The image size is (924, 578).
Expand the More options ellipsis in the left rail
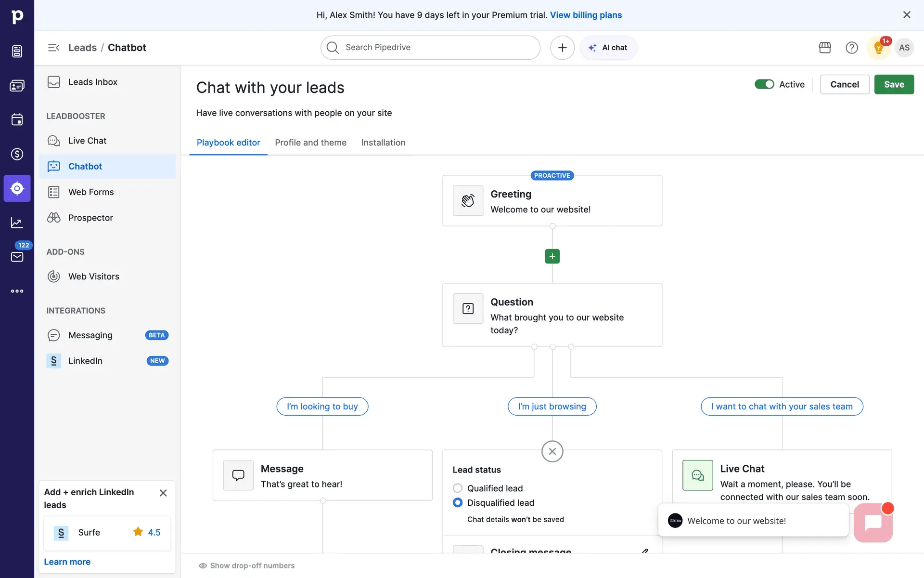(17, 291)
